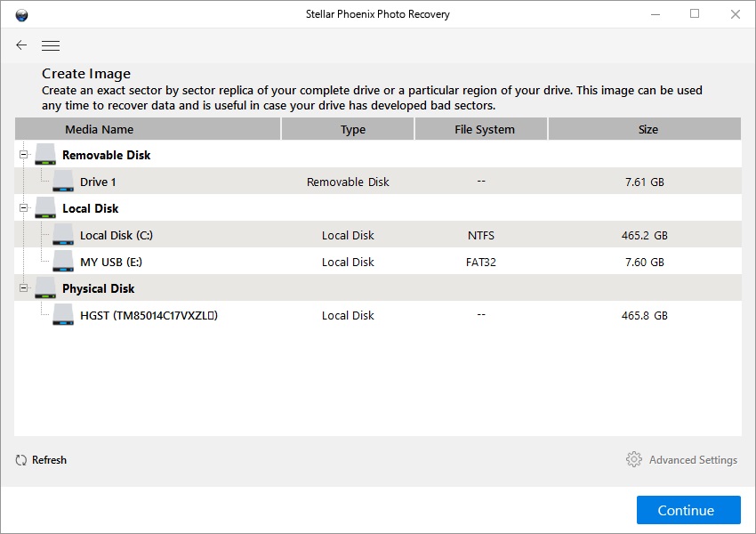756x534 pixels.
Task: Click the Continue button
Action: (x=688, y=510)
